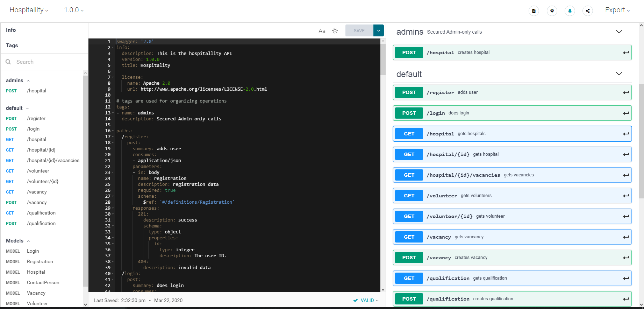Collapse the default operations group chevron
Screen dimensions: 644x309
click(619, 74)
